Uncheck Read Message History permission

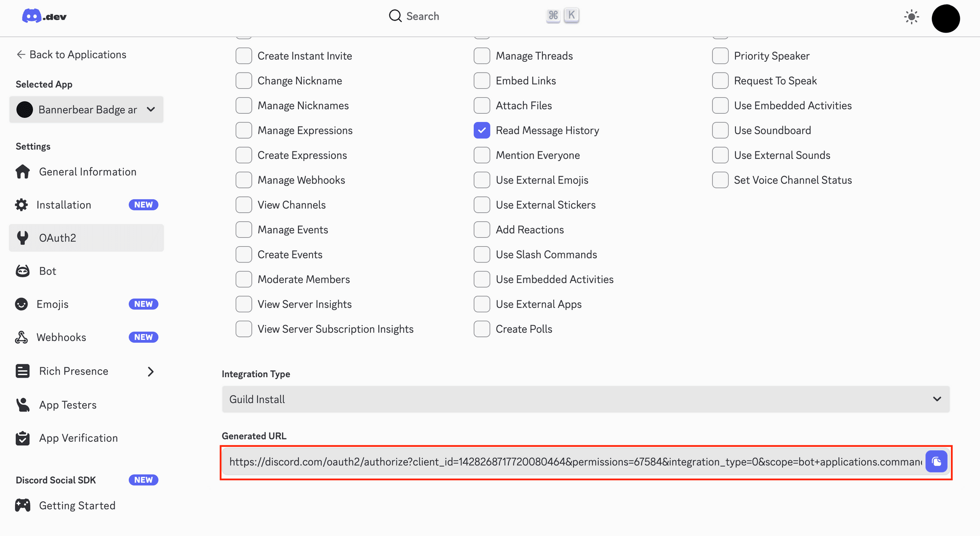pos(482,130)
